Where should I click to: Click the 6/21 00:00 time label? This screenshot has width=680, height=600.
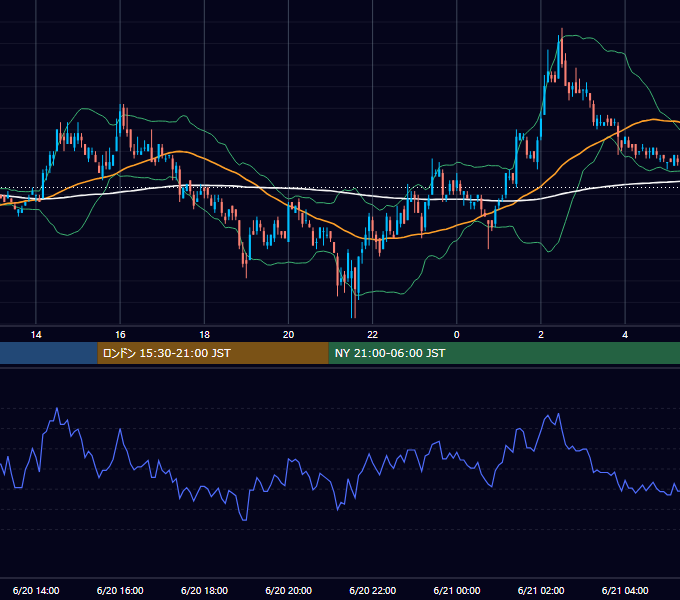[x=457, y=590]
